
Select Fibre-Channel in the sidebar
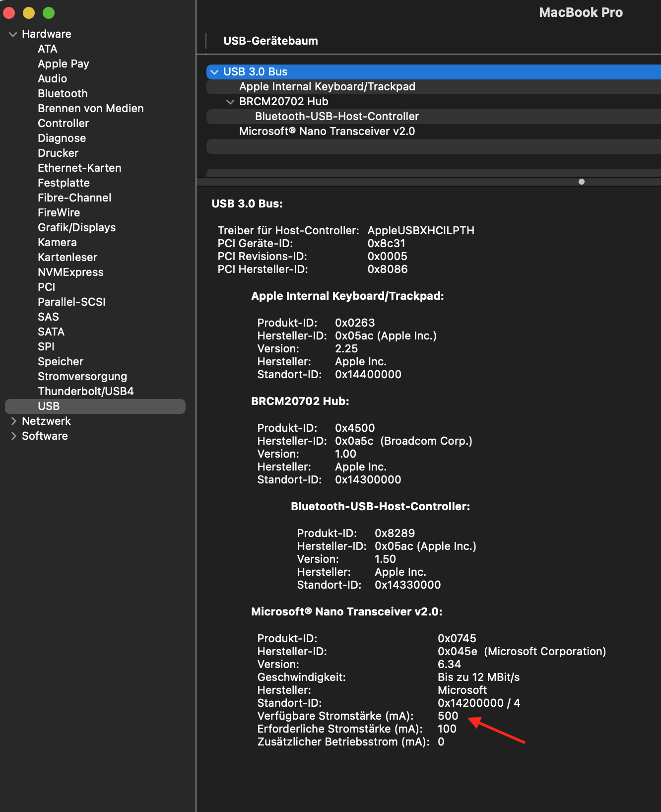click(74, 198)
